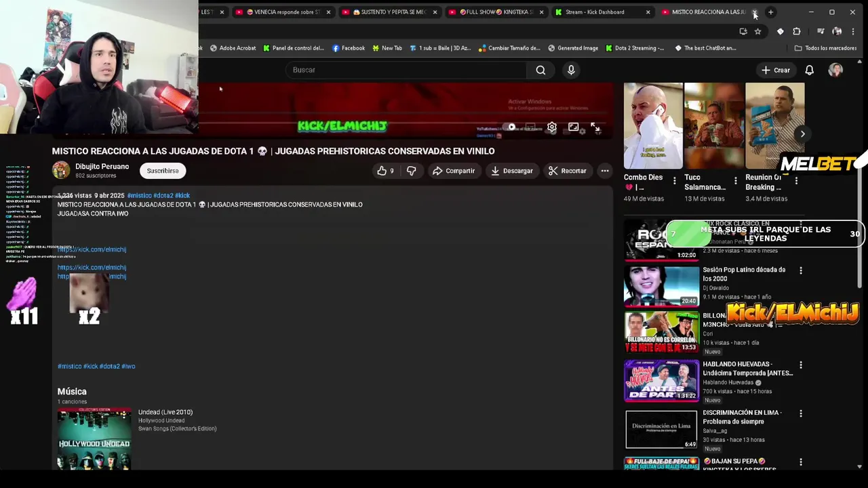Close the Stream - Kick Dashboard tab
The image size is (868, 488).
click(648, 12)
